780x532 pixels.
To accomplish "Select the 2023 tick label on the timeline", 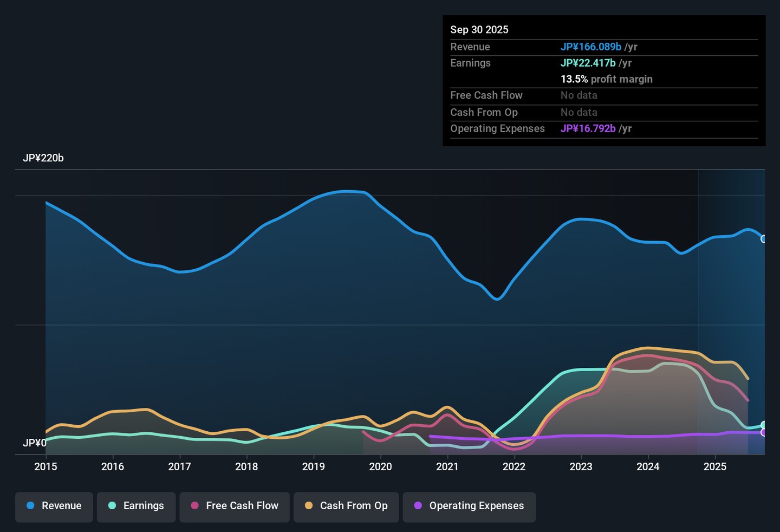I will click(x=581, y=466).
